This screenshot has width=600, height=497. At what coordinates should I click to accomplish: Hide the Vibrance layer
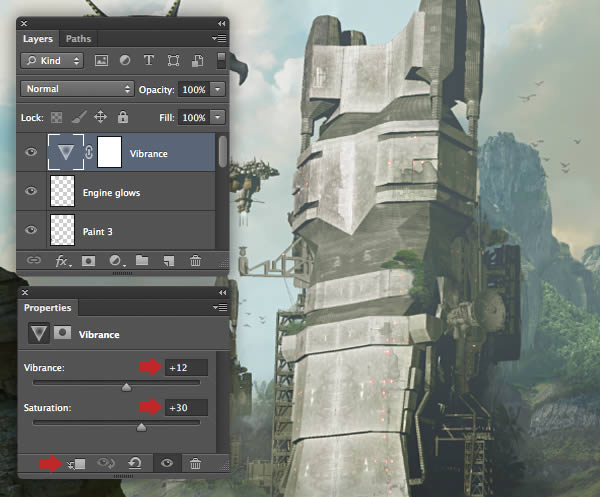point(31,152)
